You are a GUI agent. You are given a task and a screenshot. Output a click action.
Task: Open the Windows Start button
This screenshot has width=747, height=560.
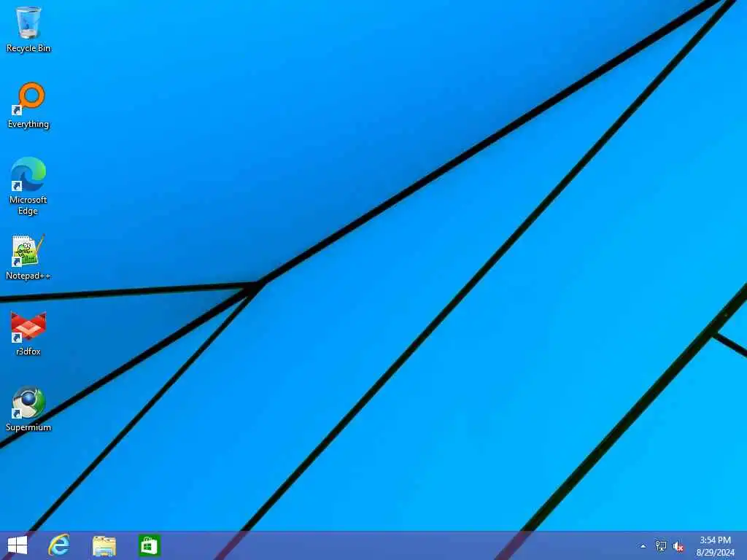[18, 545]
